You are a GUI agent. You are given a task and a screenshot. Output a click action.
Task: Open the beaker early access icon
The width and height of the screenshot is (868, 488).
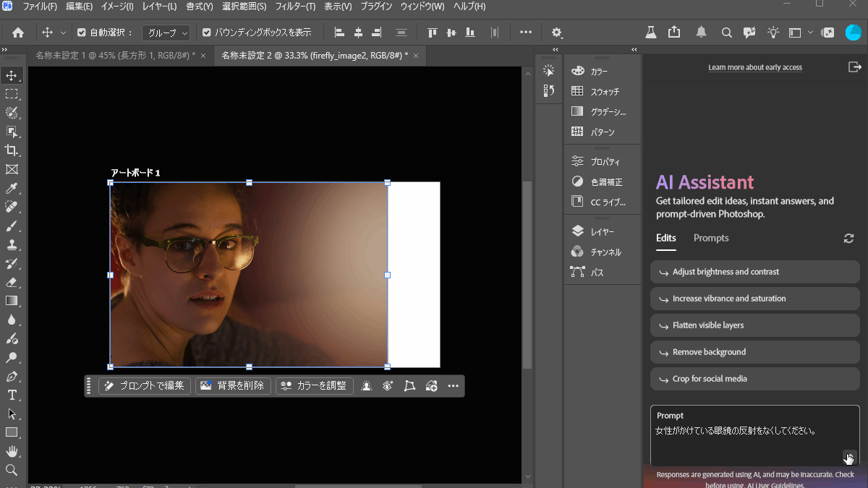tap(650, 33)
